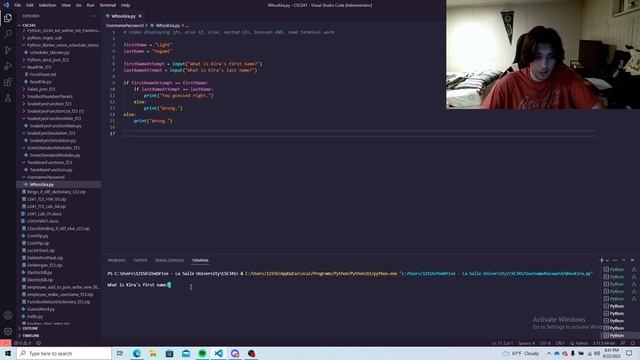Close the WhoisKira.py editor tab
Viewport: 640px width, 360px height.
[x=140, y=16]
